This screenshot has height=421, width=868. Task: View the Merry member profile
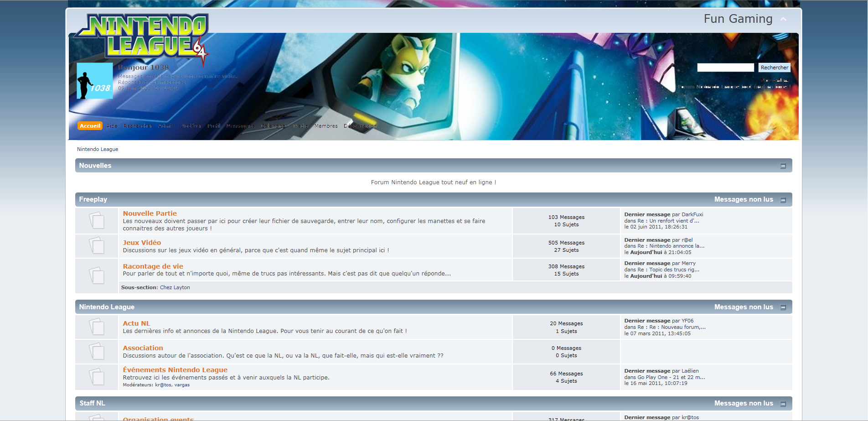coord(688,263)
